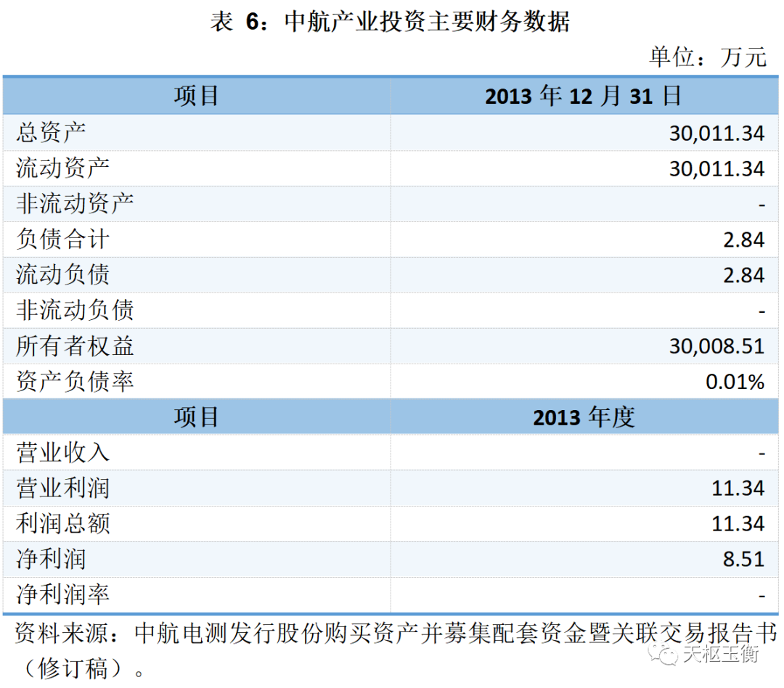Select the 非流动负债 row label
This screenshot has width=784, height=688.
pos(75,311)
